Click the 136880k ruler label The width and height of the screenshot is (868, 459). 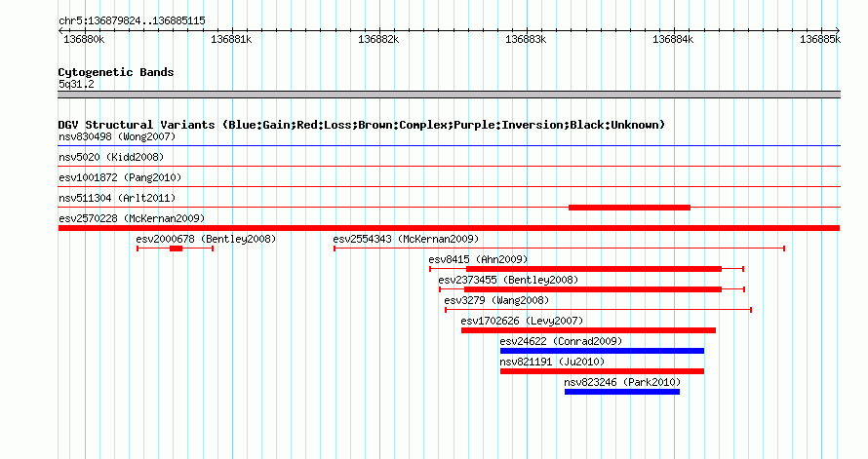point(84,39)
